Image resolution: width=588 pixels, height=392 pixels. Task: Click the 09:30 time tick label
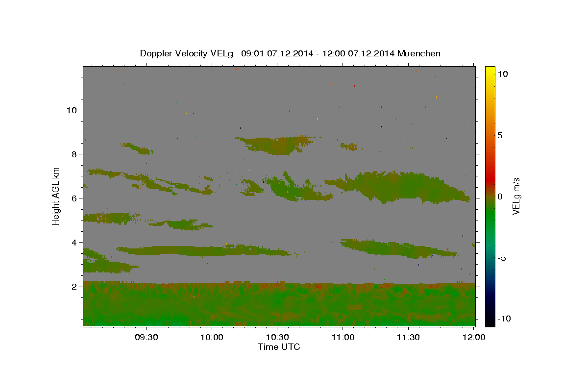(x=146, y=338)
